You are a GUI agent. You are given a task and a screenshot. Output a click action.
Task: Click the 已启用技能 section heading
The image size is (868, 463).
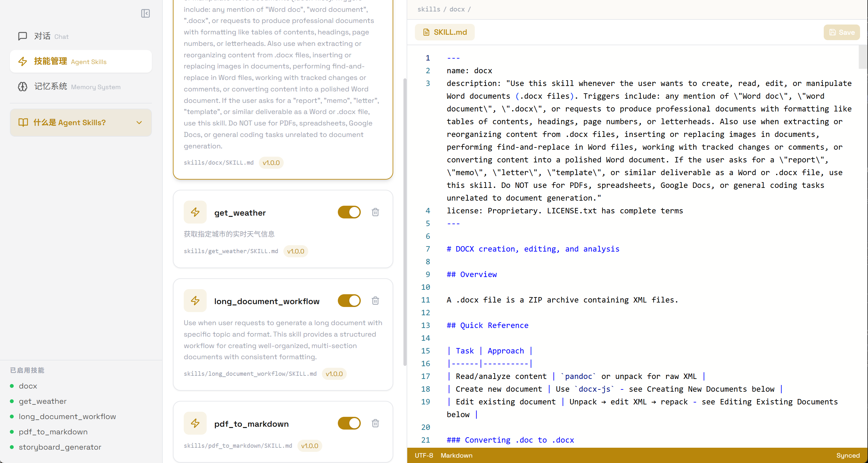coord(27,370)
